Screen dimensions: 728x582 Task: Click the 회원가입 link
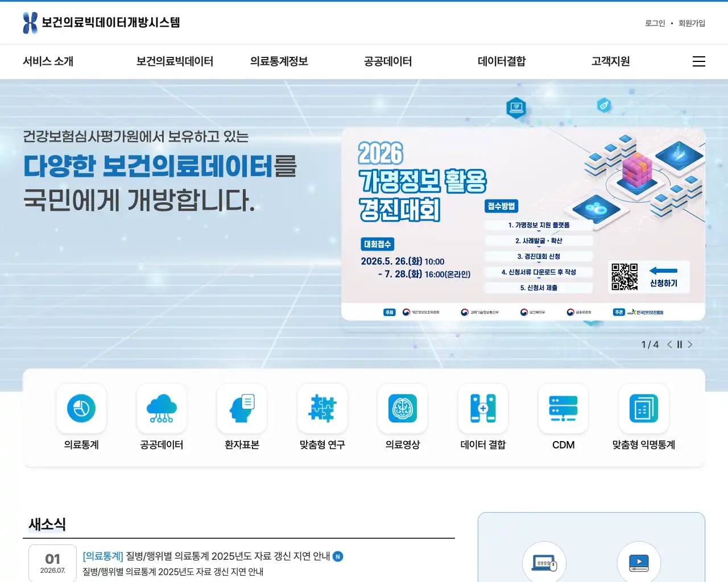pyautogui.click(x=692, y=23)
